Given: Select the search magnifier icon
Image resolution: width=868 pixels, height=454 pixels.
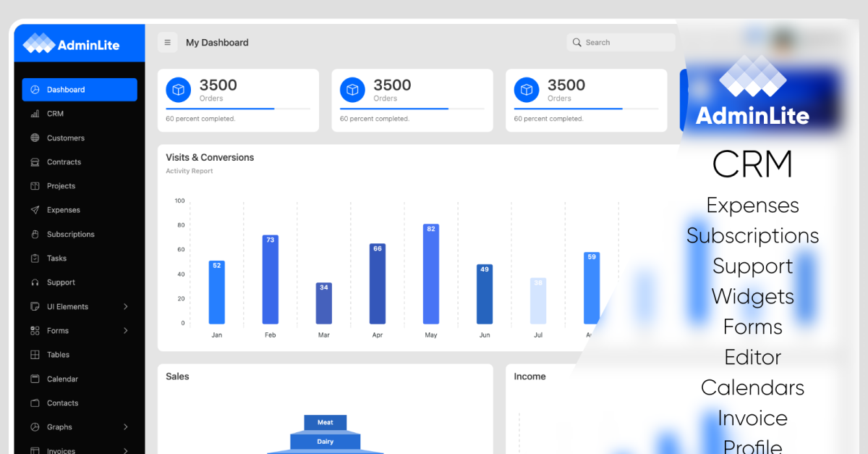Looking at the screenshot, I should pos(576,42).
